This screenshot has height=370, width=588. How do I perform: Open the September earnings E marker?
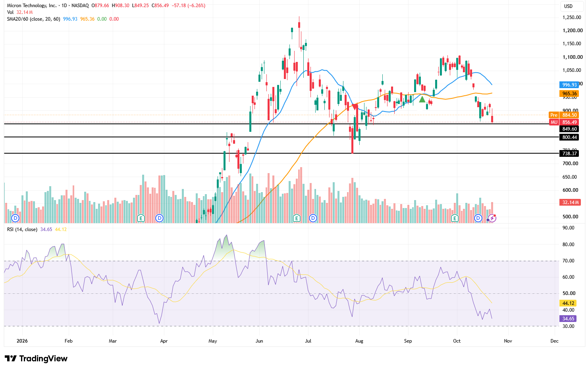pos(455,218)
